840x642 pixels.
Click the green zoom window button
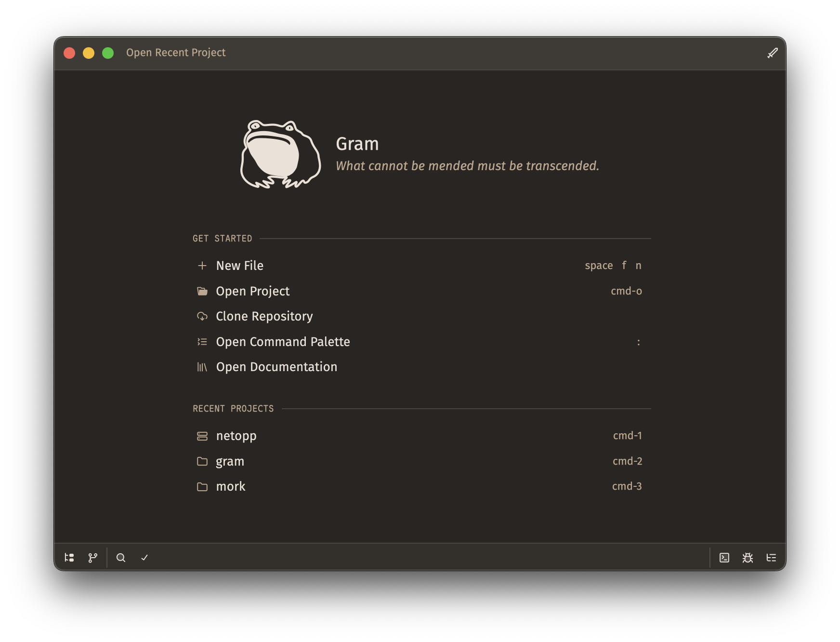[x=107, y=53]
